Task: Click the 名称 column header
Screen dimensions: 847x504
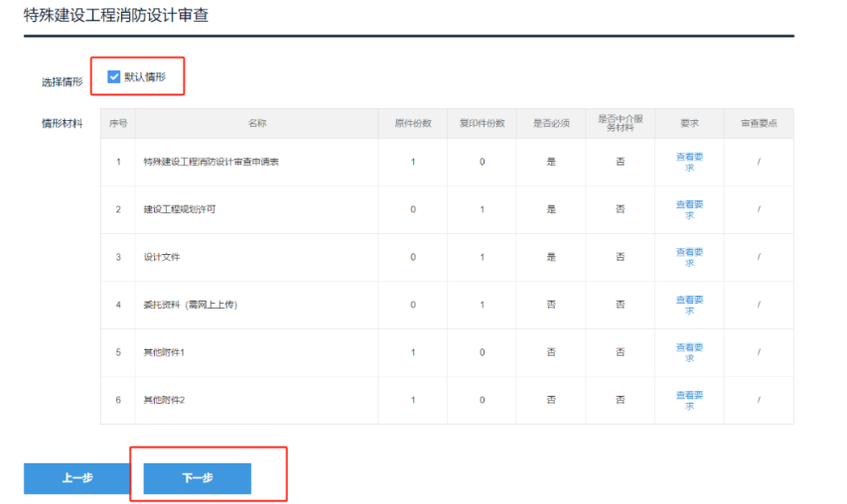Action: (x=257, y=124)
